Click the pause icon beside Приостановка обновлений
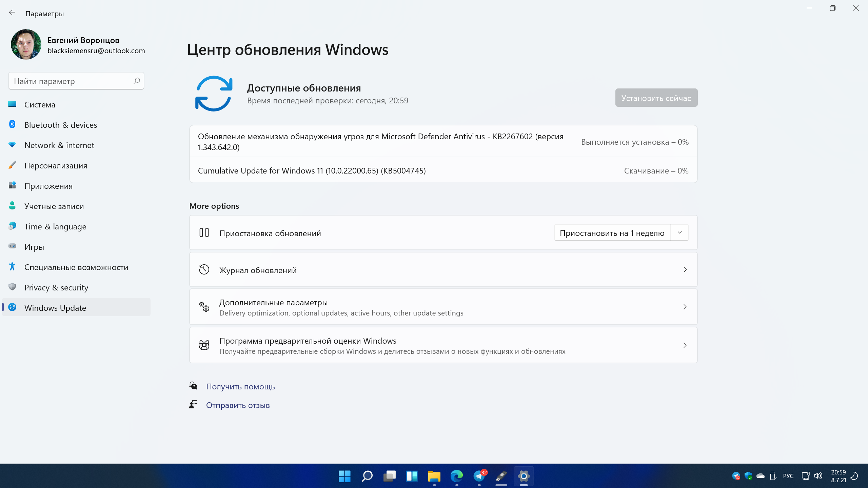The width and height of the screenshot is (868, 488). point(204,233)
